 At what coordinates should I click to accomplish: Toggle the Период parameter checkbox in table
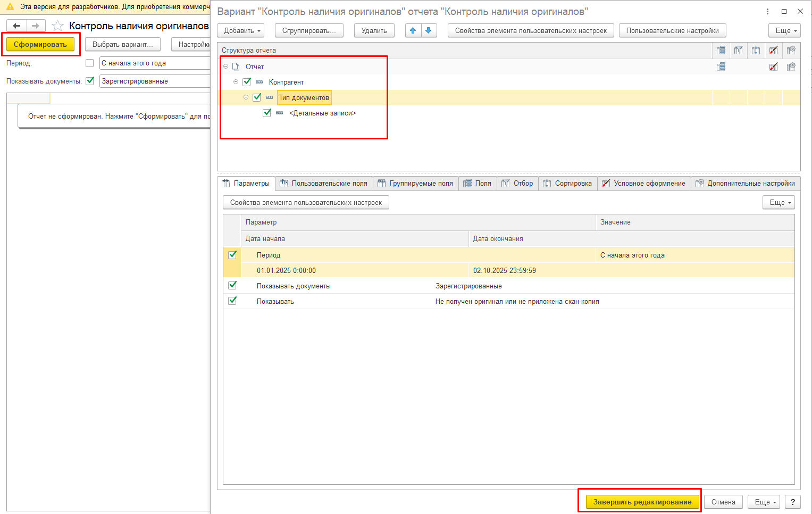click(x=232, y=255)
